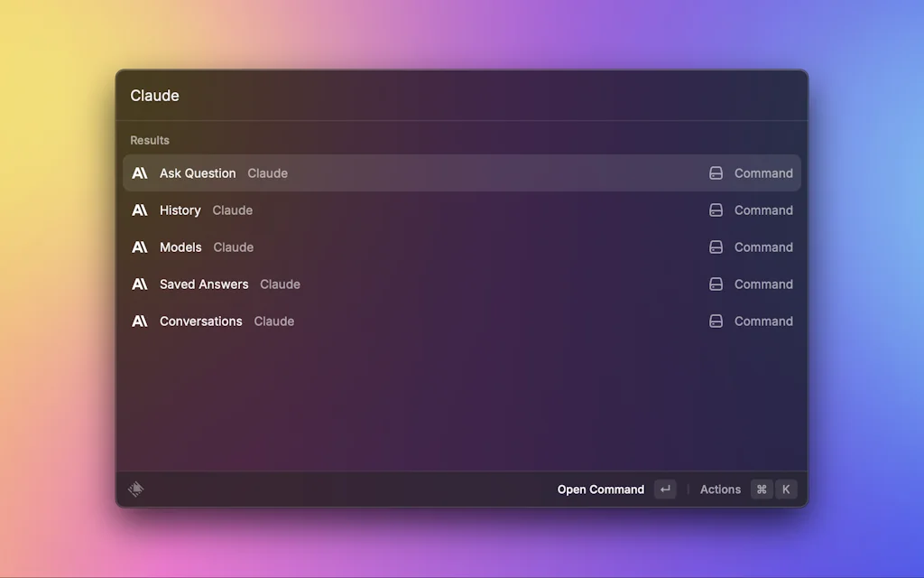This screenshot has width=924, height=578.
Task: Click the extension icon in the bottom-left corner
Action: tap(135, 489)
